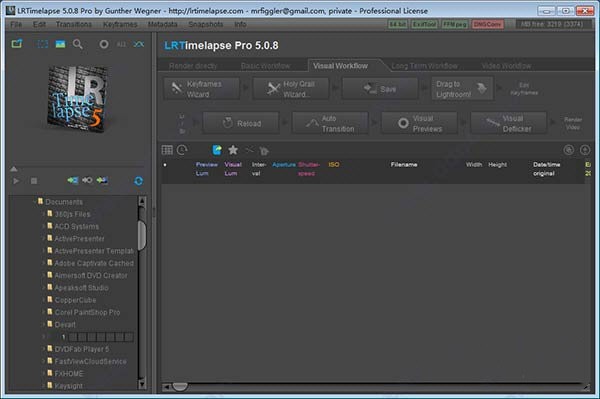This screenshot has height=399, width=600.
Task: Click the Keyframes Wizard button
Action: pos(202,89)
